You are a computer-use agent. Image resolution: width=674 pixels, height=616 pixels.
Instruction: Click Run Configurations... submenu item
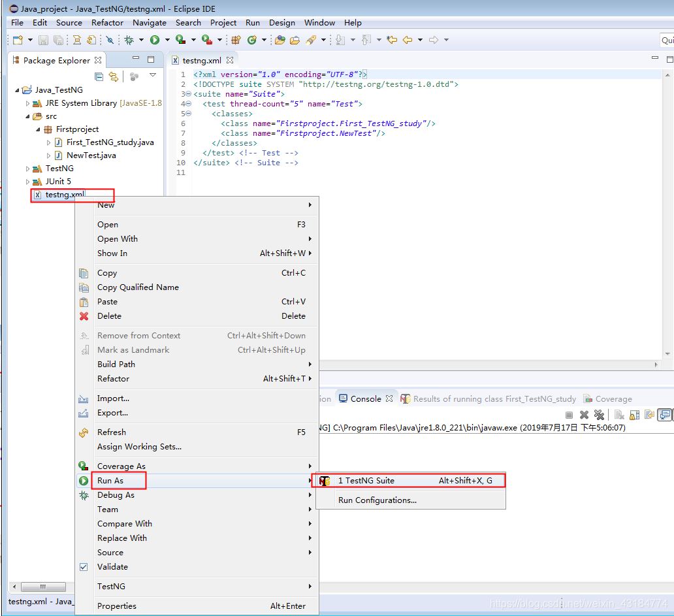coord(411,500)
